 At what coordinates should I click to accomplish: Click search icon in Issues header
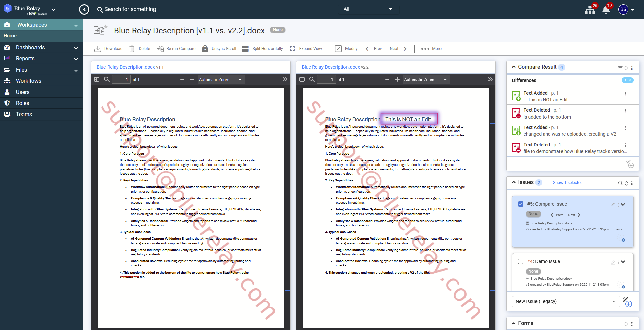point(620,183)
